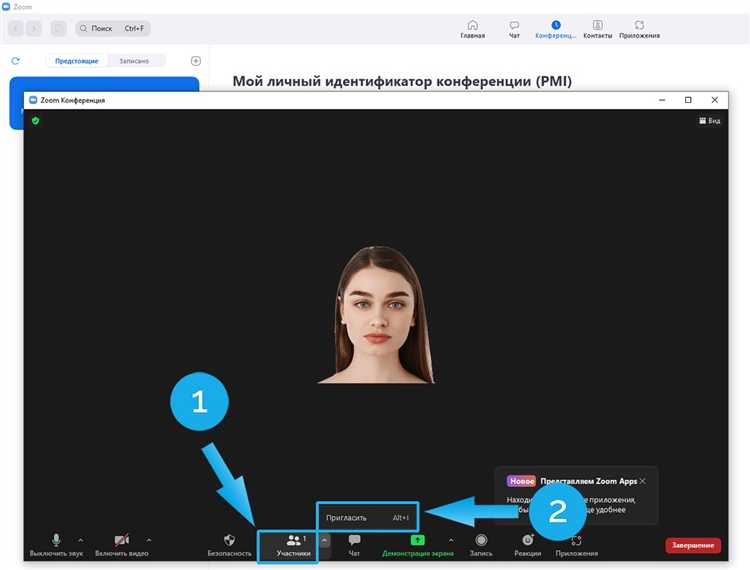Change layout with Вид button
Image resolution: width=750 pixels, height=570 pixels.
tap(709, 120)
